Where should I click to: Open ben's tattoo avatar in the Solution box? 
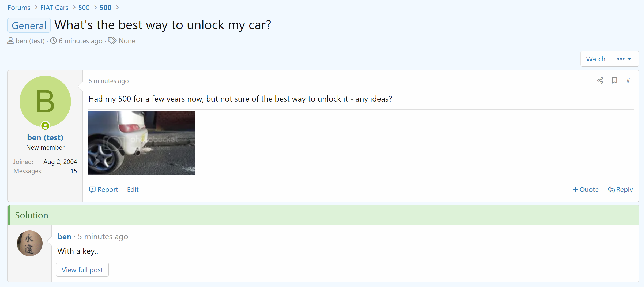(x=30, y=243)
